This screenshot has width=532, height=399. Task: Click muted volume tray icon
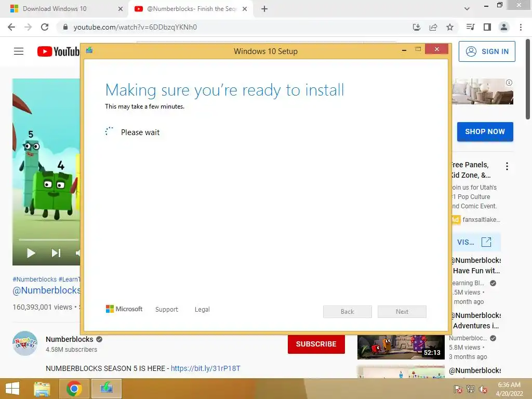(483, 389)
